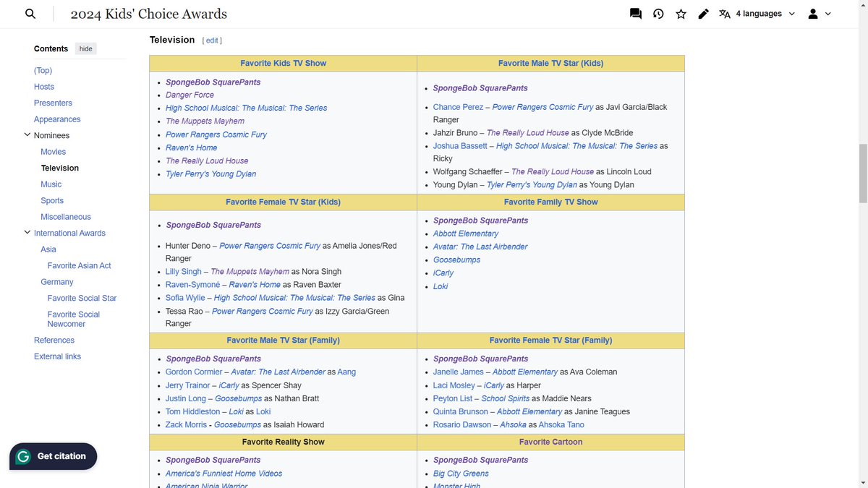Expand the 4 languages dropdown
The height and width of the screenshot is (488, 868).
(x=765, y=14)
